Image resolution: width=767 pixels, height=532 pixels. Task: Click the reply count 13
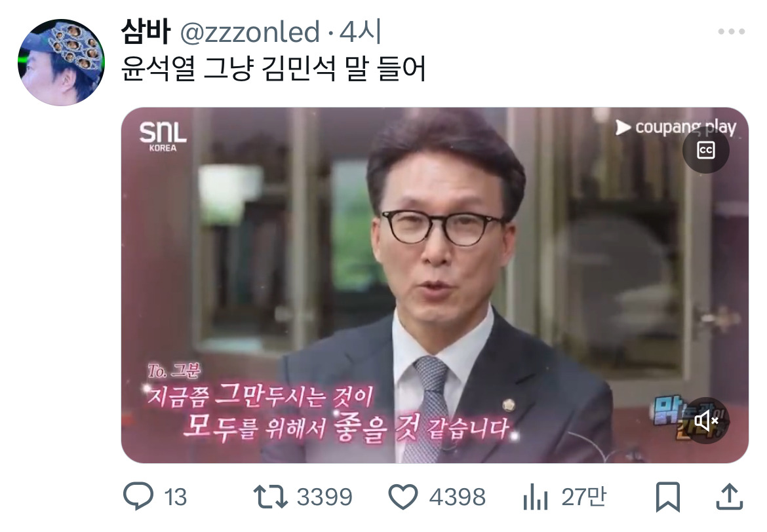(176, 497)
